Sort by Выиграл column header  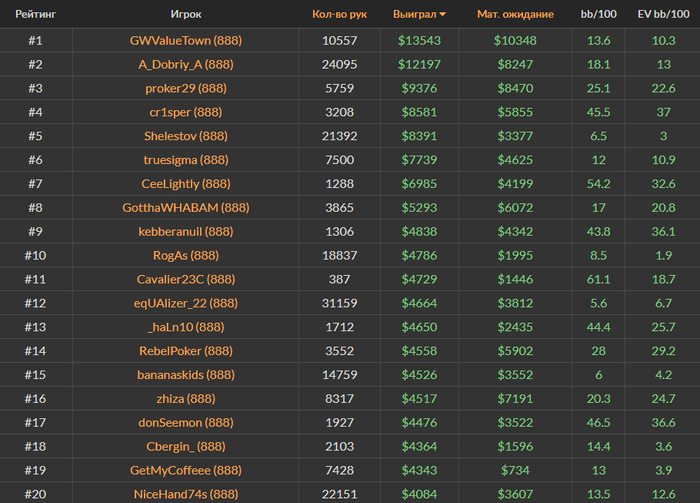[x=414, y=14]
